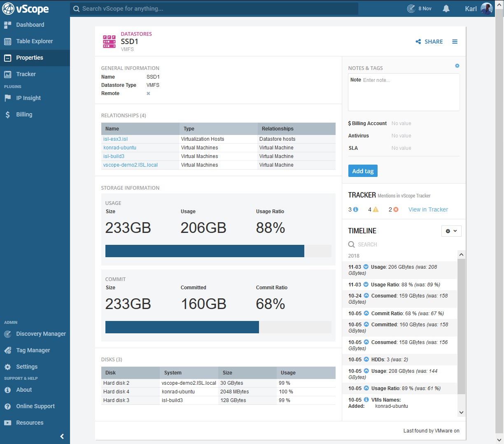
Task: Open Resources video icon
Action: (7, 423)
